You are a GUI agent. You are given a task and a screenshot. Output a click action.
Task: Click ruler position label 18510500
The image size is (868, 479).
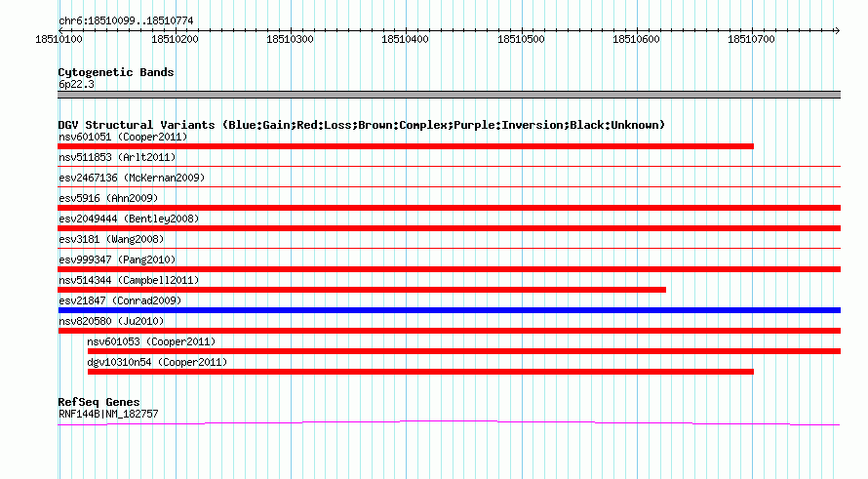click(x=521, y=39)
